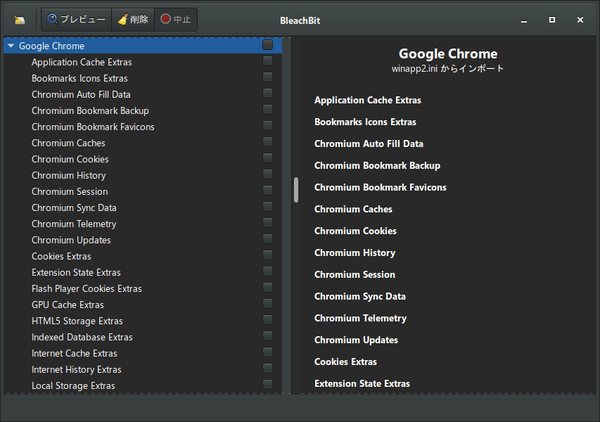600x422 pixels.
Task: Click bold 'Chromium Telemetry' in details pane
Action: pyautogui.click(x=360, y=318)
